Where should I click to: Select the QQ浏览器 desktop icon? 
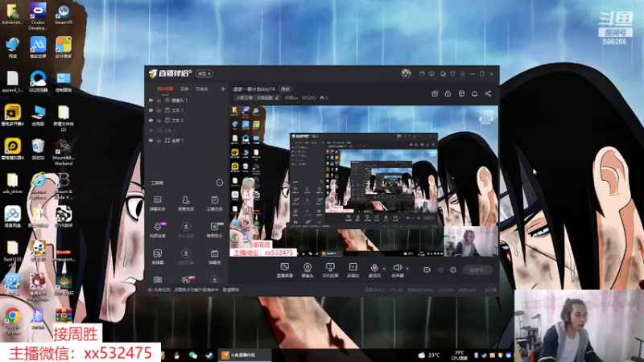(x=38, y=81)
